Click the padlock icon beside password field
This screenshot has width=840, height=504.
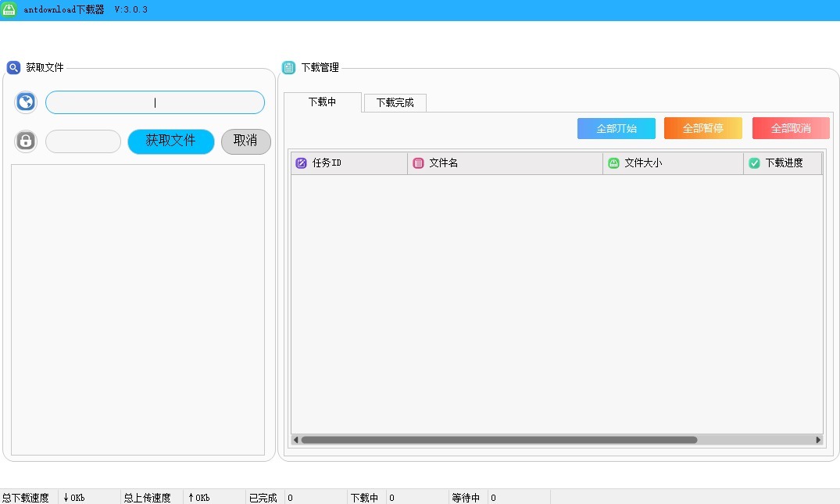pyautogui.click(x=26, y=141)
